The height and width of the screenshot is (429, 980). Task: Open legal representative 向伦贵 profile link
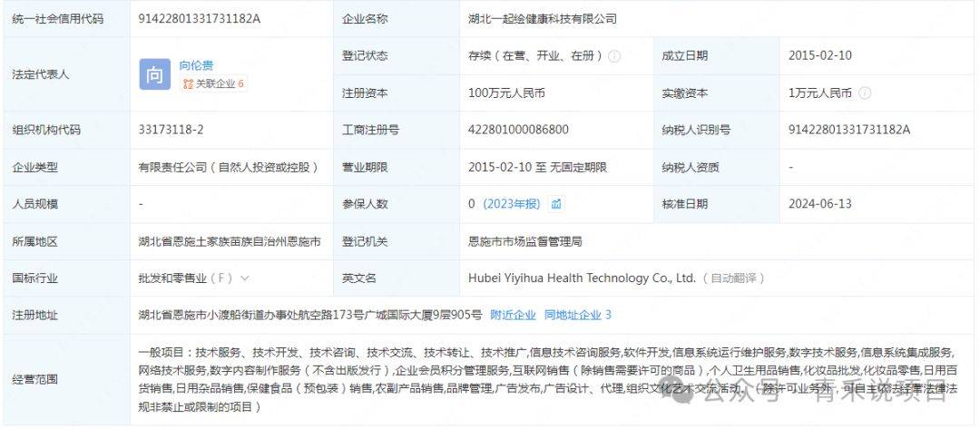(196, 65)
